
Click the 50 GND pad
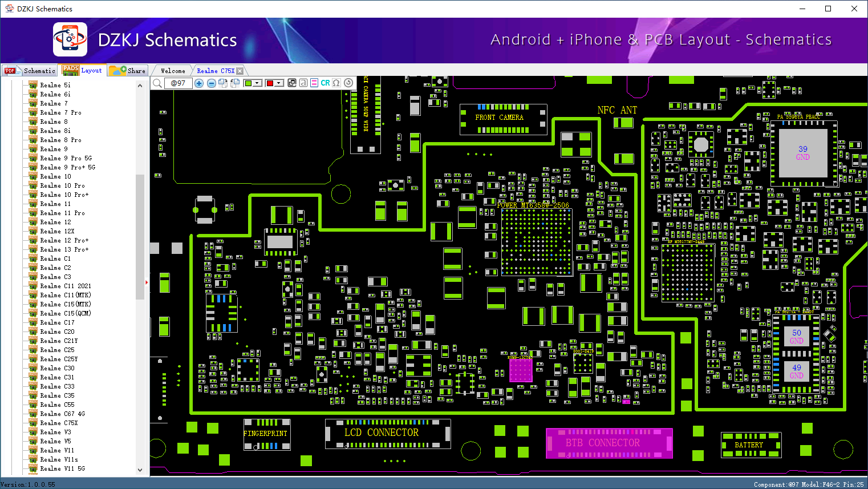[x=797, y=337]
